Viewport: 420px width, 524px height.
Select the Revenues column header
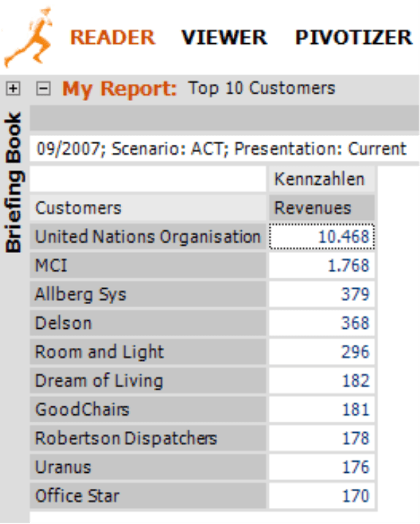point(322,208)
